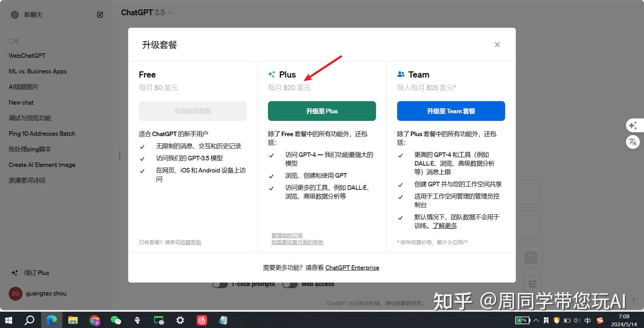Screen dimensions: 644x328
Task: Click the sparkle AI assistant icon on right edge
Action: pos(633,125)
